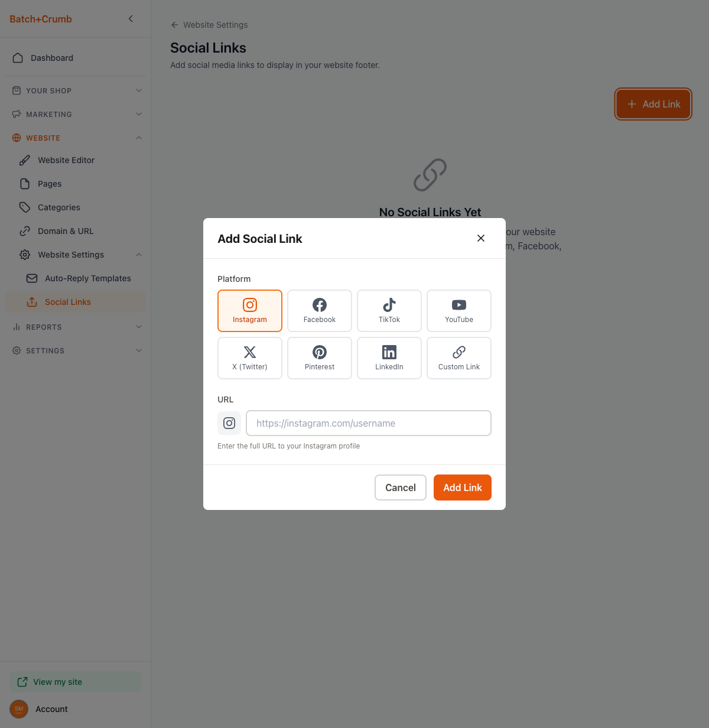Collapse the Website Settings submenu
Screen dimensions: 709x728
(x=139, y=255)
